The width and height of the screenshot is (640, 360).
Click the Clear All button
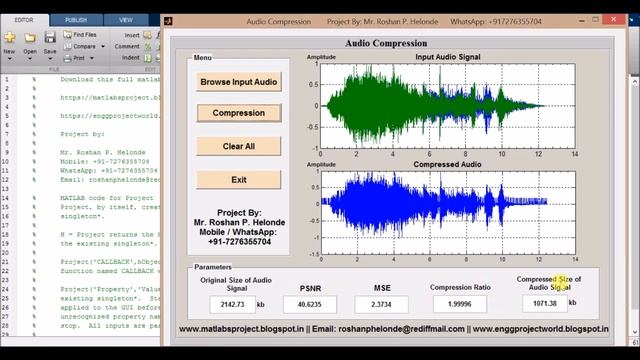pos(239,146)
